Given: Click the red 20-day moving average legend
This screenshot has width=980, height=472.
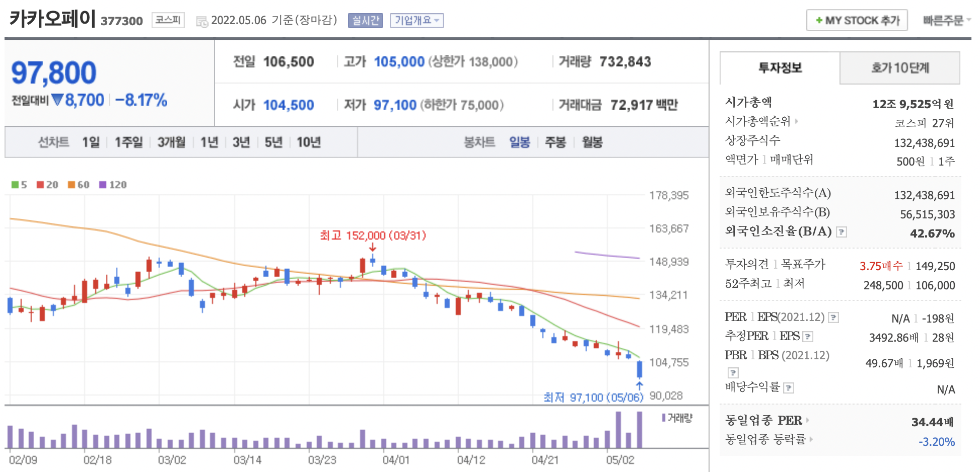Looking at the screenshot, I should click(x=47, y=185).
